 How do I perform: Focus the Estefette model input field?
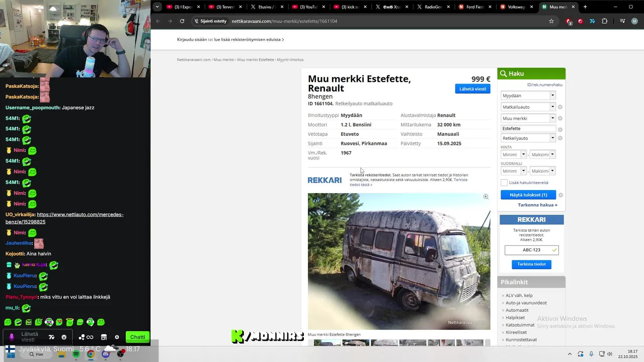528,129
